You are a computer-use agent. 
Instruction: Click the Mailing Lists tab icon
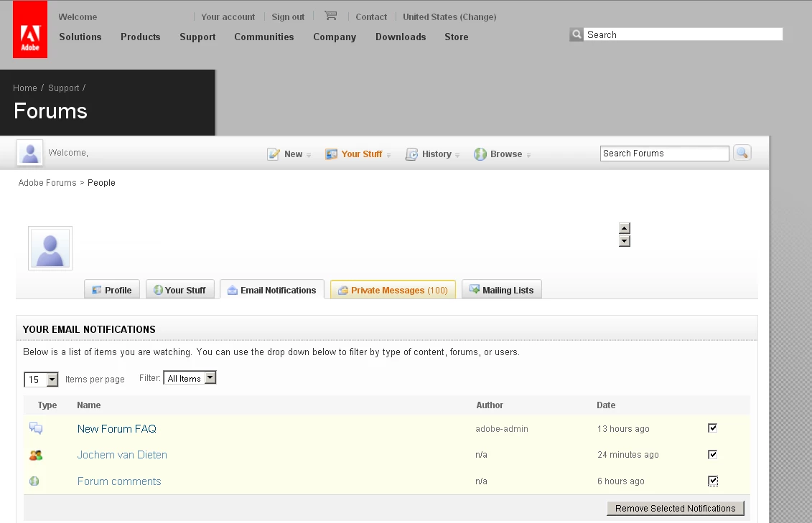click(475, 289)
